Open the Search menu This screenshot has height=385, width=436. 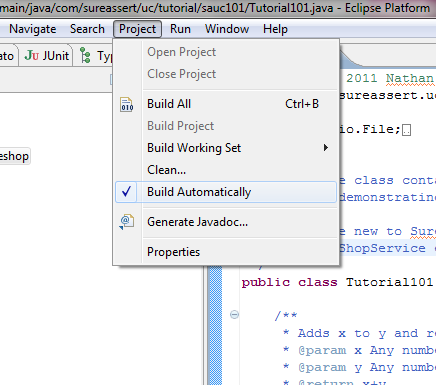coord(87,29)
